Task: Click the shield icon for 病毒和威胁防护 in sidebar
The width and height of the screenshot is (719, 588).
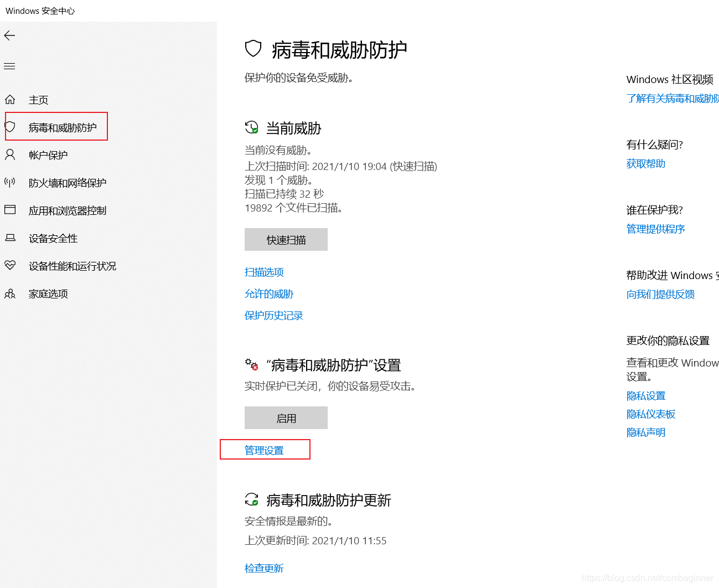Action: click(x=10, y=127)
